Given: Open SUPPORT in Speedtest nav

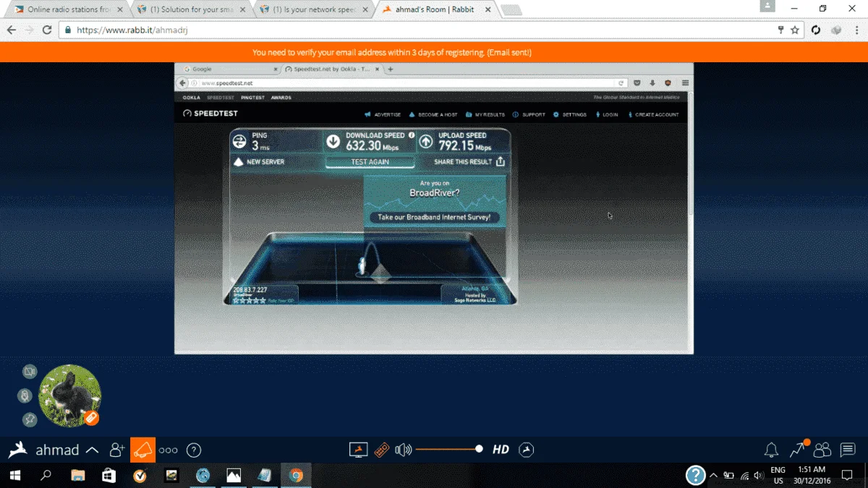Looking at the screenshot, I should click(529, 114).
